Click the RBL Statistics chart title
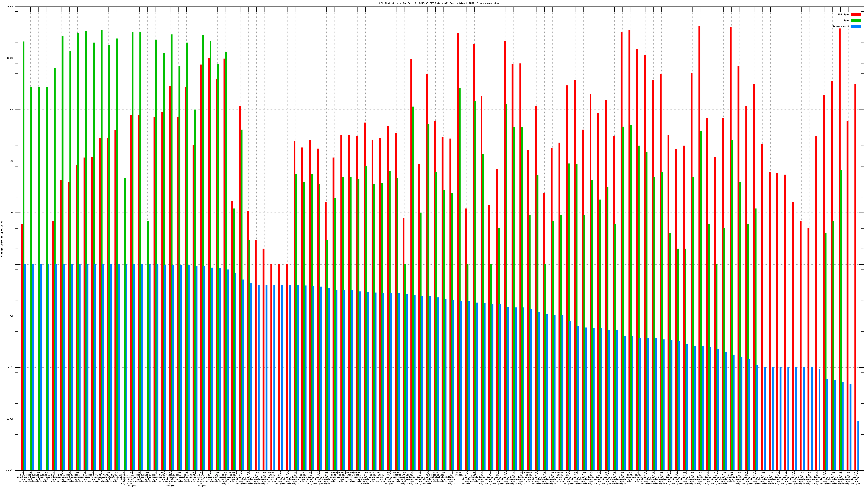868x488 pixels. tap(439, 3)
